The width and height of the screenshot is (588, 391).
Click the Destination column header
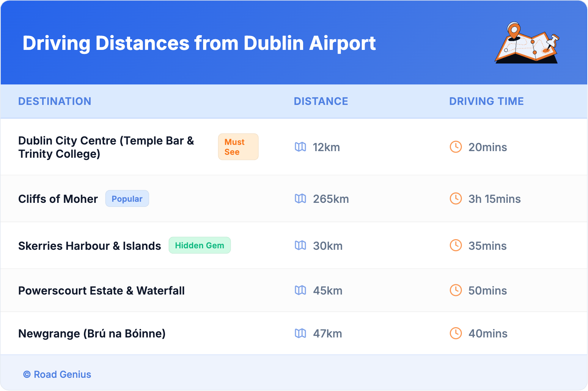point(55,101)
